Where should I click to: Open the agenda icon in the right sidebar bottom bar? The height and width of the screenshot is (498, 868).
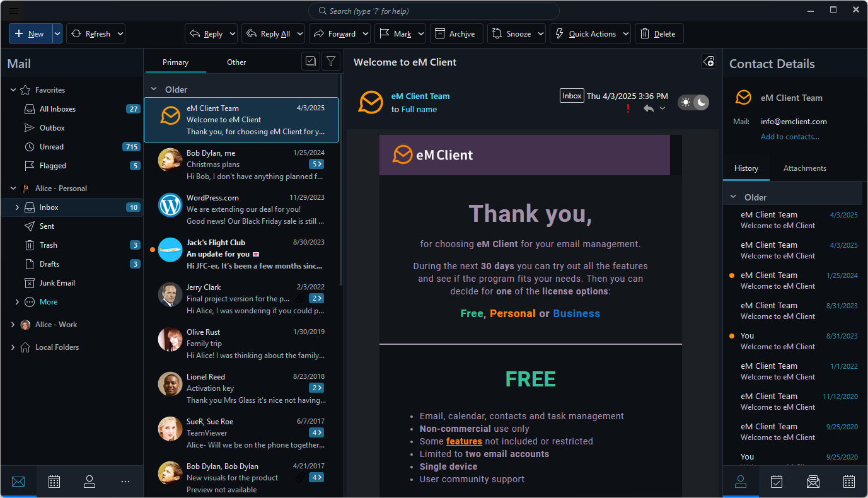[x=777, y=482]
